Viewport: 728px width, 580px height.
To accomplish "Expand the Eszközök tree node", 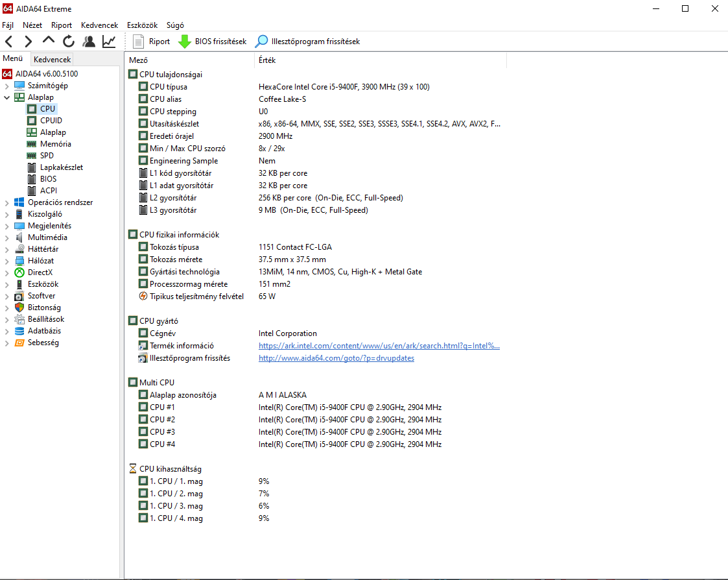I will [x=6, y=284].
